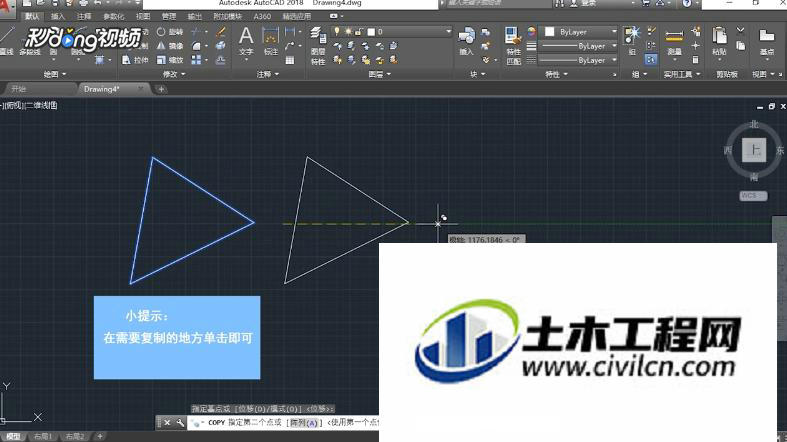Switch to the Parametric (参数化) ribbon tab

tap(113, 17)
